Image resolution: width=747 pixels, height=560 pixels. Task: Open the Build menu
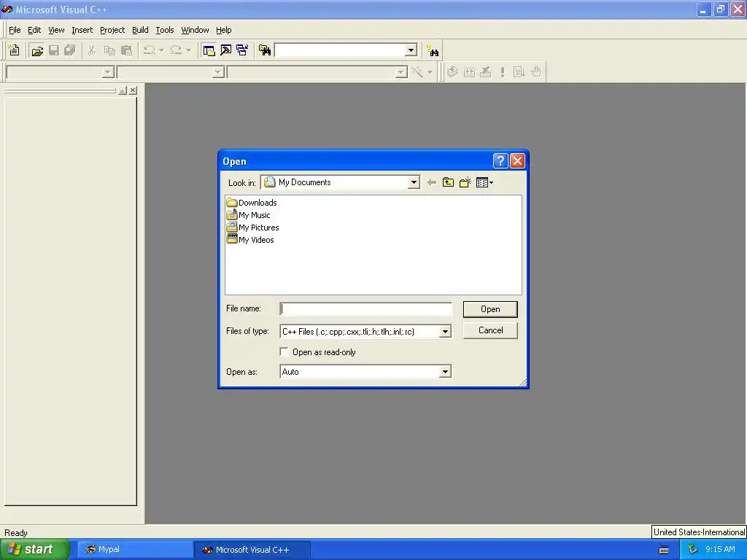140,30
